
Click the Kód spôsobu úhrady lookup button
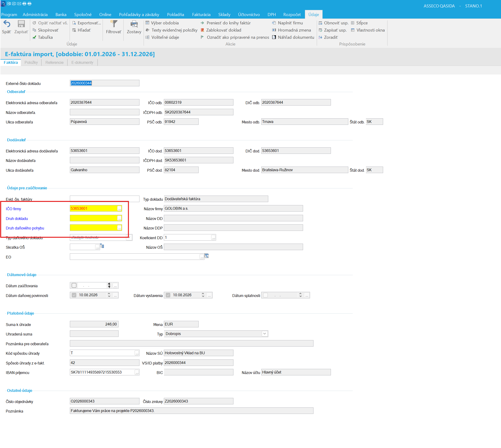click(137, 353)
